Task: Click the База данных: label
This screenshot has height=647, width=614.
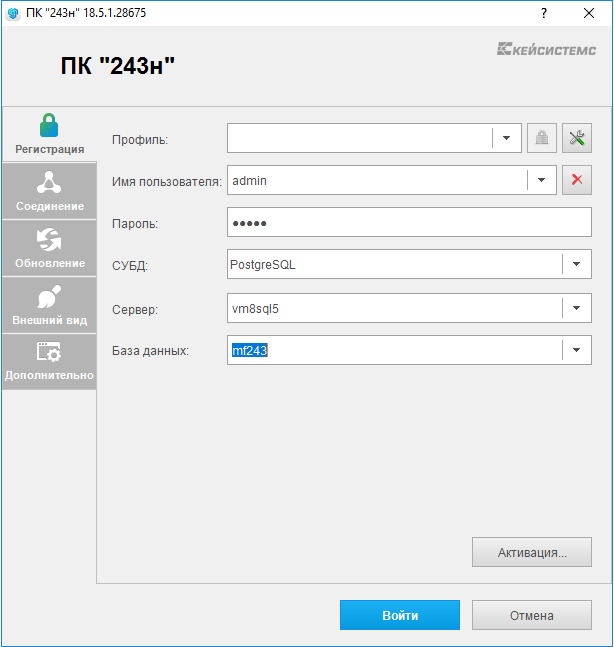Action: [150, 351]
